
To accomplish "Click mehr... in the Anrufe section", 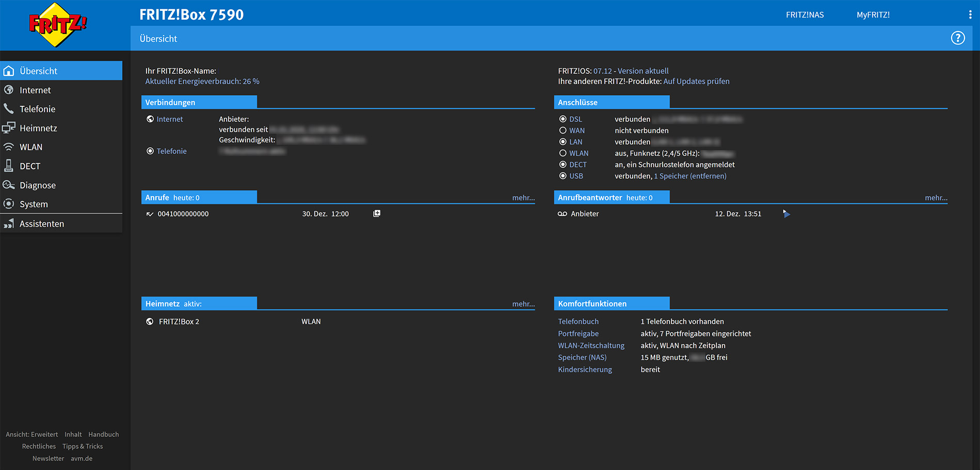I will click(523, 198).
